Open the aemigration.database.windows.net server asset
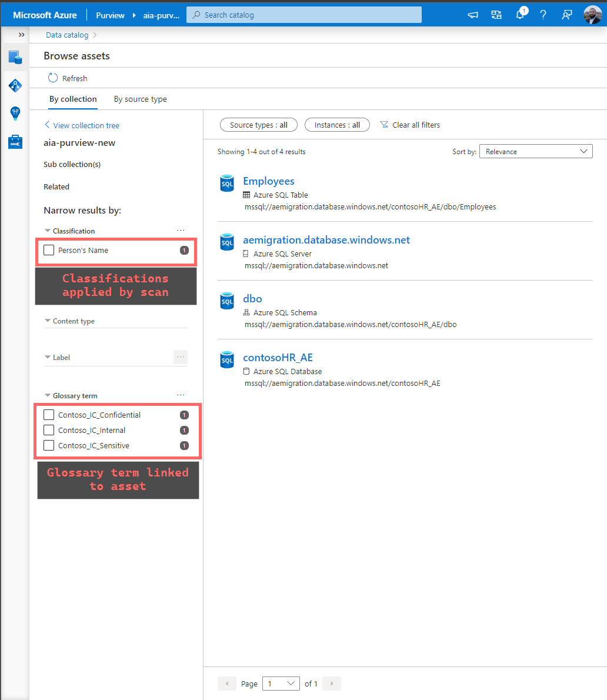 [x=326, y=240]
